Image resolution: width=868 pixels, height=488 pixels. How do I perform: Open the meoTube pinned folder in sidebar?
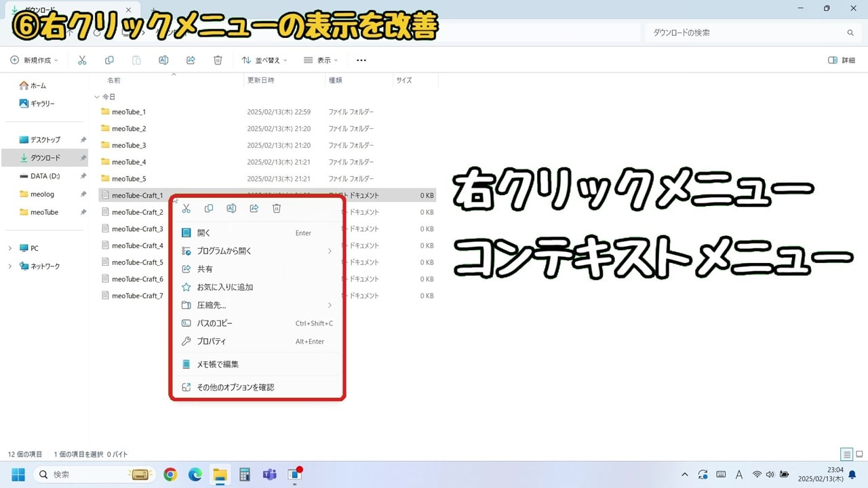click(x=44, y=212)
